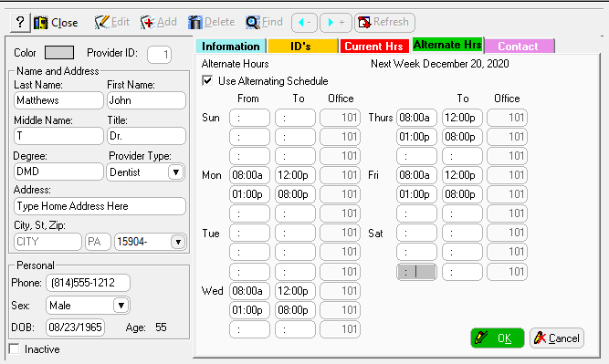Viewport: 609px width, 364px height.
Task: Click Wednesday's 12:00p To field
Action: click(295, 291)
